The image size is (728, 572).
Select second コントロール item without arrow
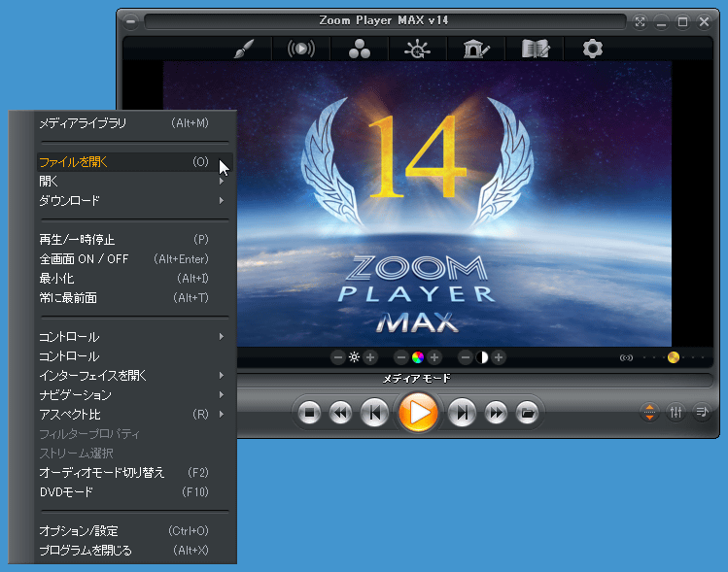135,356
